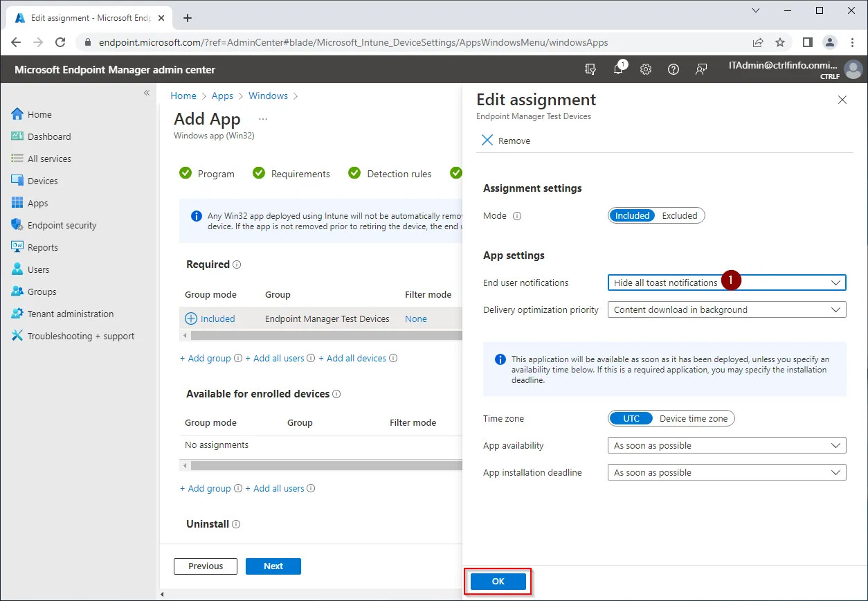Viewport: 868px width, 601px height.
Task: Click the browser share page icon
Action: tap(758, 42)
